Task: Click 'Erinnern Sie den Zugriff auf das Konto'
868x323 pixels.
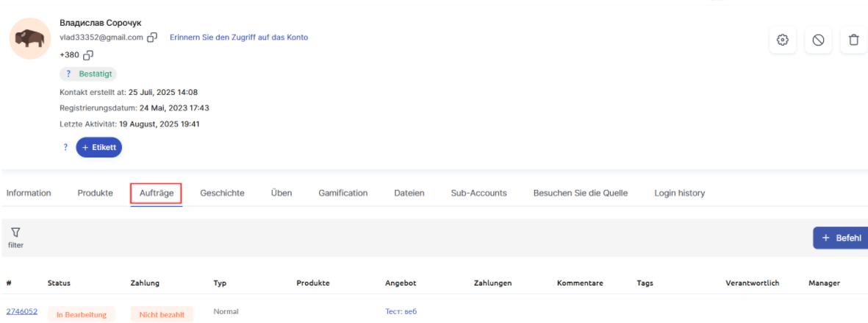Action: coord(239,37)
